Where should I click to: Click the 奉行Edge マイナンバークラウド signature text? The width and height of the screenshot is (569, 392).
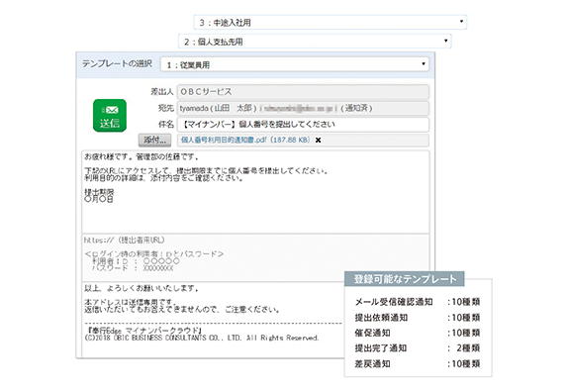(x=143, y=331)
